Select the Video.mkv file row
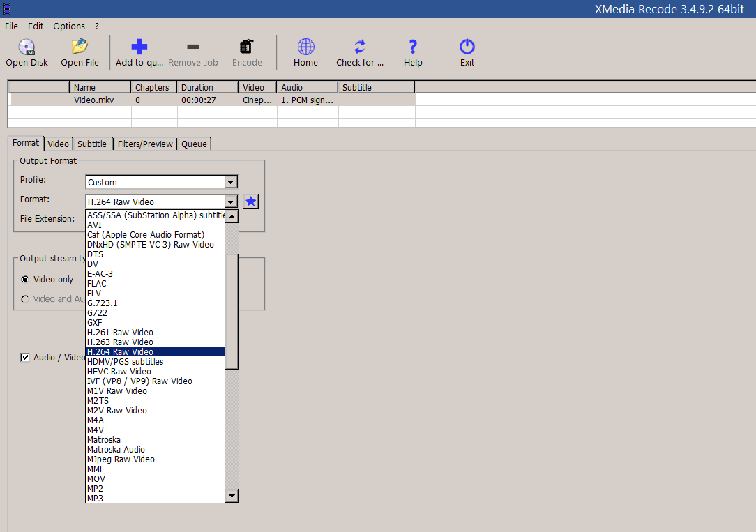Image resolution: width=756 pixels, height=532 pixels. click(212, 100)
